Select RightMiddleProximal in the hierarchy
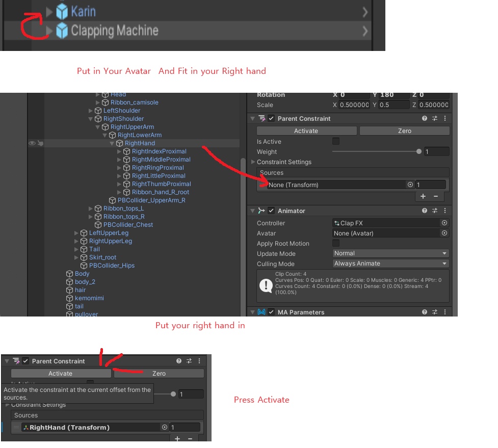Image resolution: width=498 pixels, height=448 pixels. click(x=161, y=160)
